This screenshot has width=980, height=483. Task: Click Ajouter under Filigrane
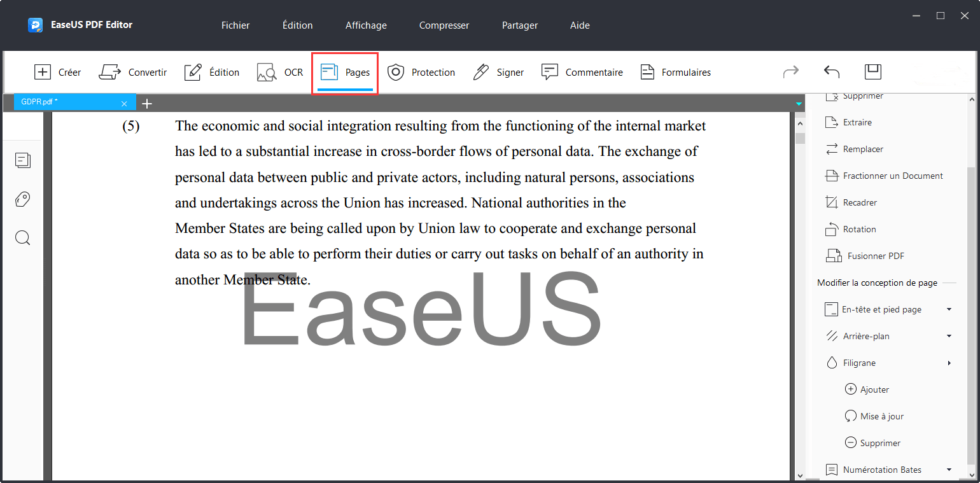[x=867, y=389]
